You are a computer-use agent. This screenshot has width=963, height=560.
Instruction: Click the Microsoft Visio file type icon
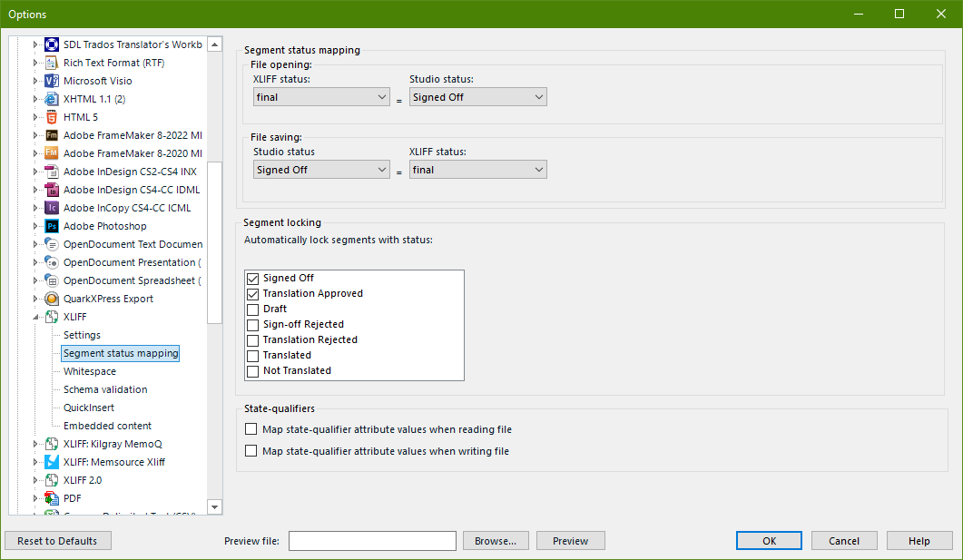[x=53, y=81]
